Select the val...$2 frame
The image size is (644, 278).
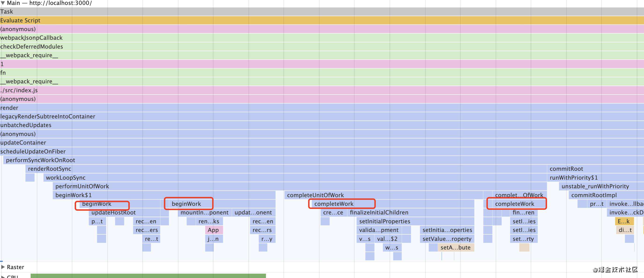[388, 239]
